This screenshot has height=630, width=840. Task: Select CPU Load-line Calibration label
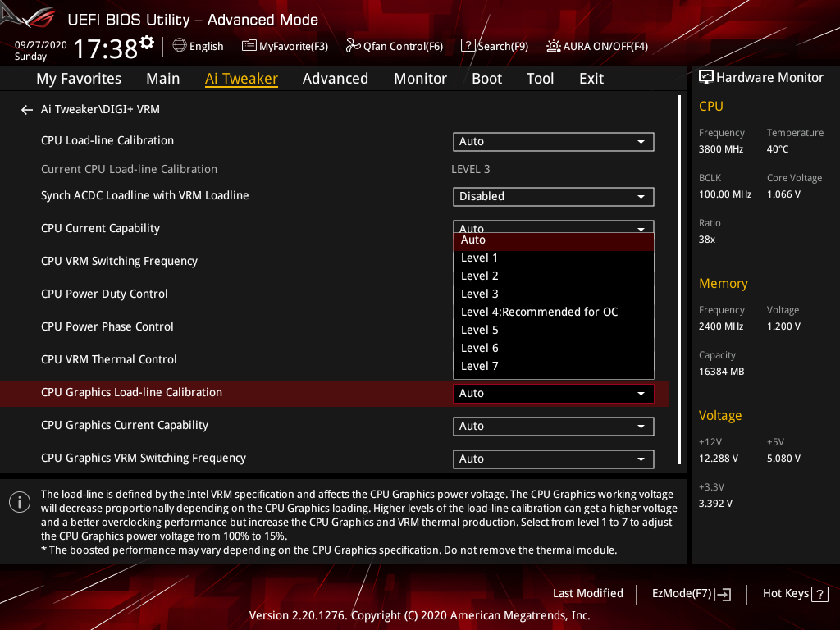coord(107,141)
